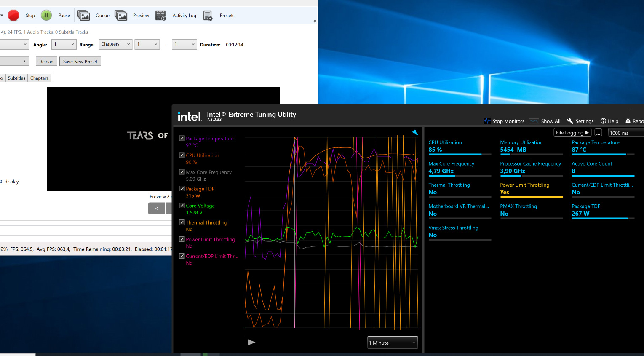Click the monitoring graph area
Image resolution: width=644 pixels, height=356 pixels.
(331, 232)
